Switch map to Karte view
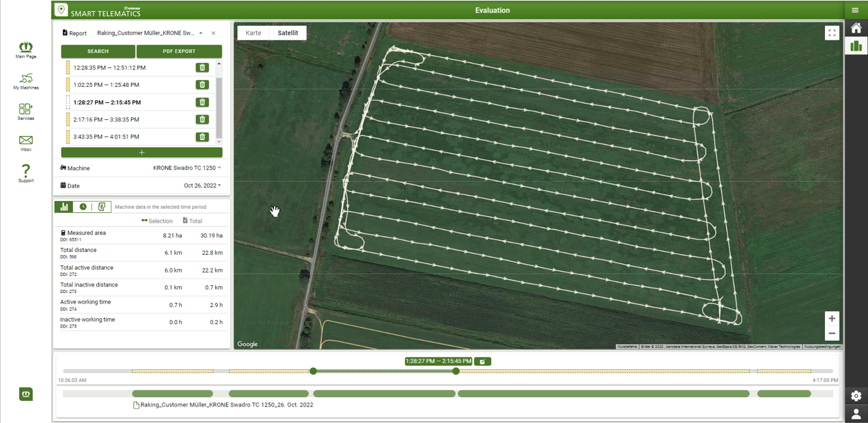 (x=253, y=33)
